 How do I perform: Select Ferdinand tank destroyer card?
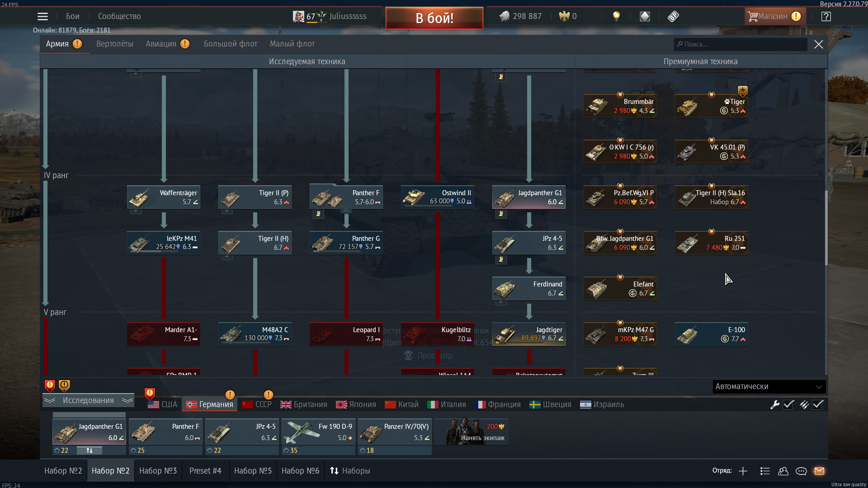[529, 288]
